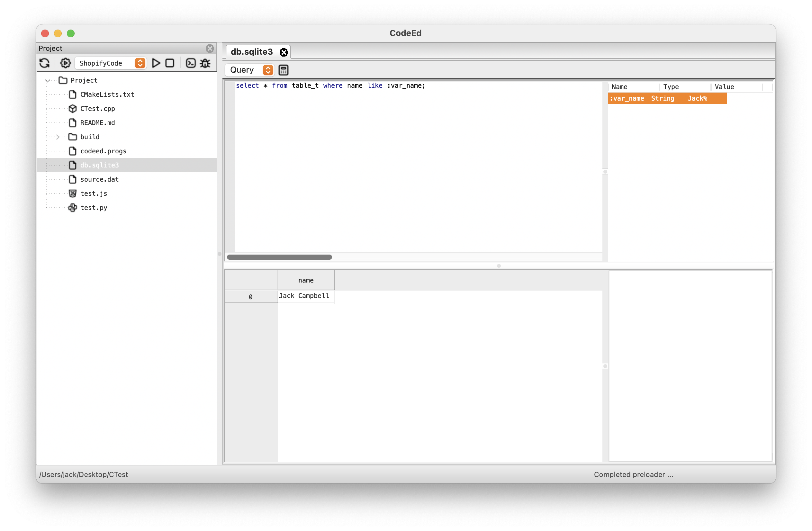Select result row header 0

click(251, 297)
